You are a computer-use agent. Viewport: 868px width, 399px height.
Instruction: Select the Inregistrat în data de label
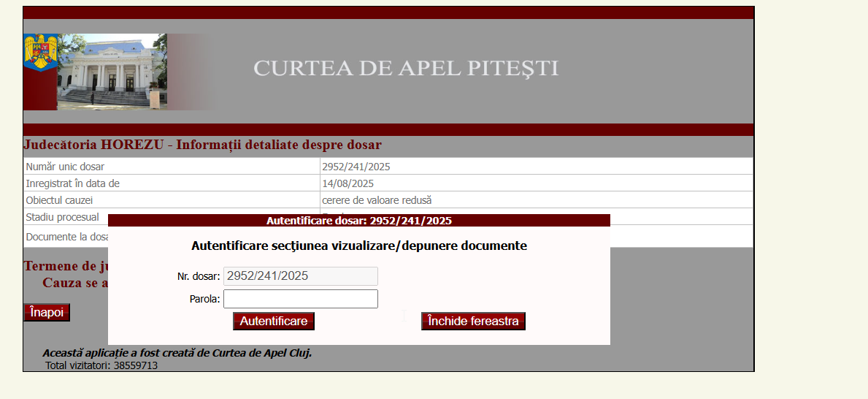[x=72, y=183]
